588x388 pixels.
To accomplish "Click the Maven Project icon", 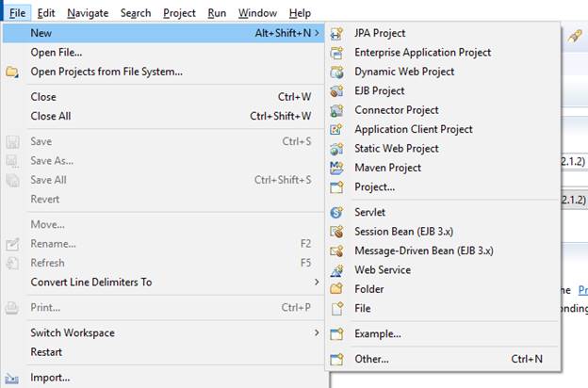I will [337, 168].
